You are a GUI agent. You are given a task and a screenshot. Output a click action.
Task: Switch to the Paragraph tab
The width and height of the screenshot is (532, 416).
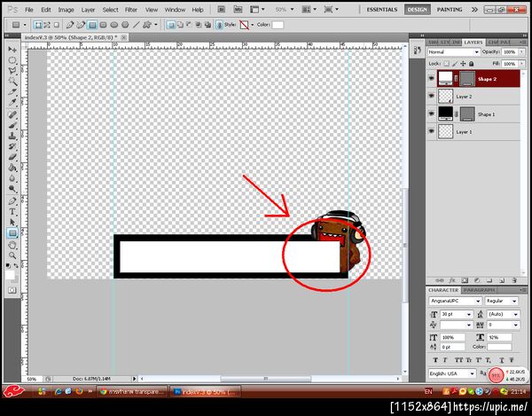pyautogui.click(x=479, y=290)
